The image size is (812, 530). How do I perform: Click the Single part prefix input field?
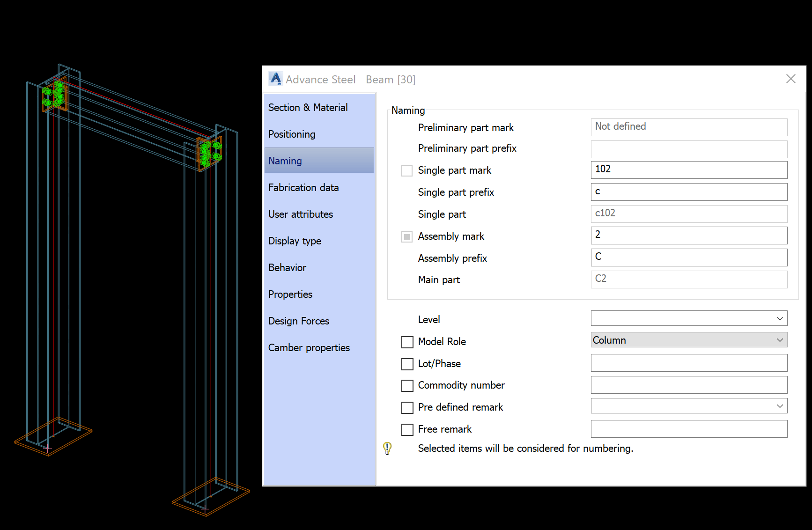click(x=688, y=191)
